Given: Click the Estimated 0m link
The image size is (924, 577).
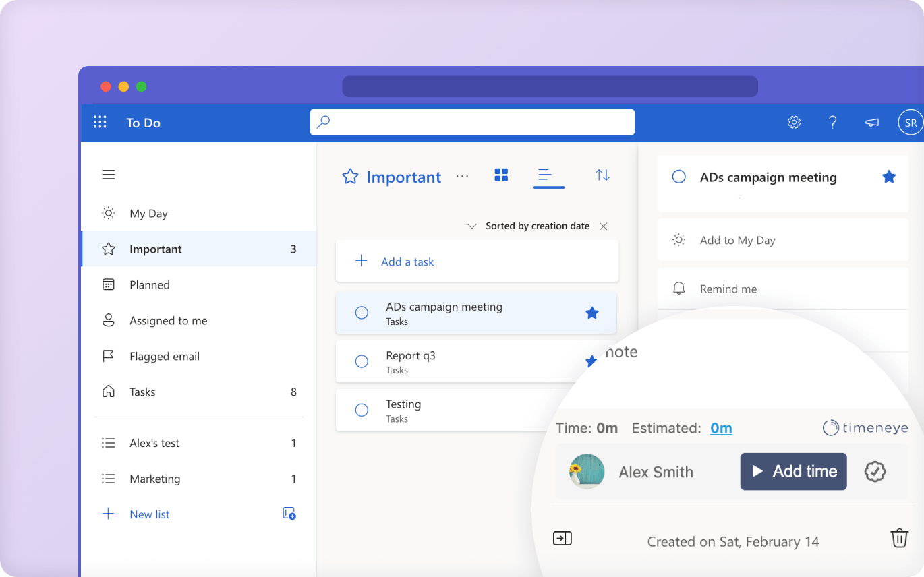Looking at the screenshot, I should click(721, 428).
